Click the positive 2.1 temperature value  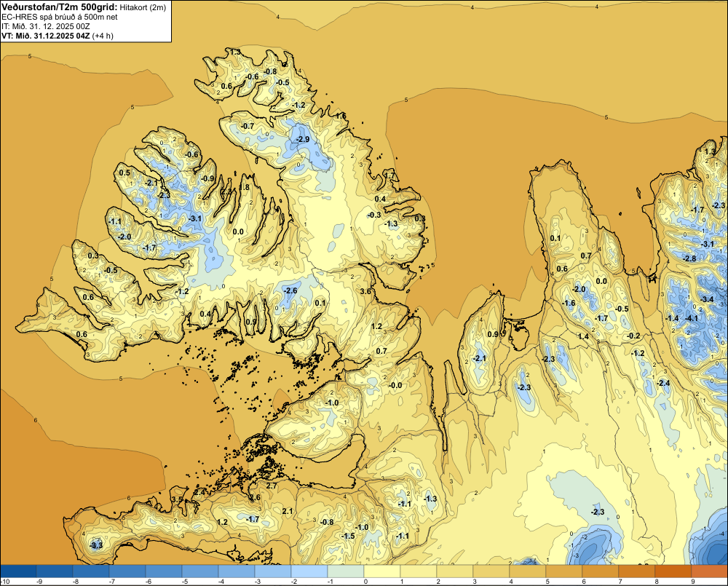tap(288, 511)
